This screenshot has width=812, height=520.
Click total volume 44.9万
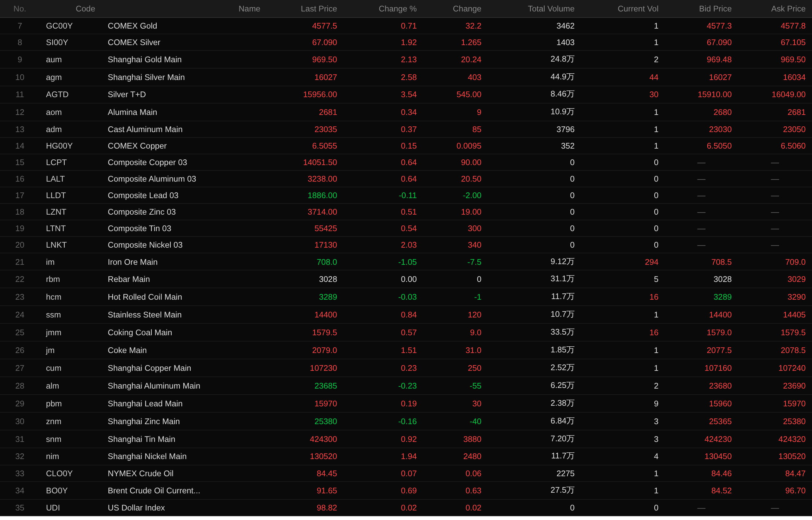562,77
